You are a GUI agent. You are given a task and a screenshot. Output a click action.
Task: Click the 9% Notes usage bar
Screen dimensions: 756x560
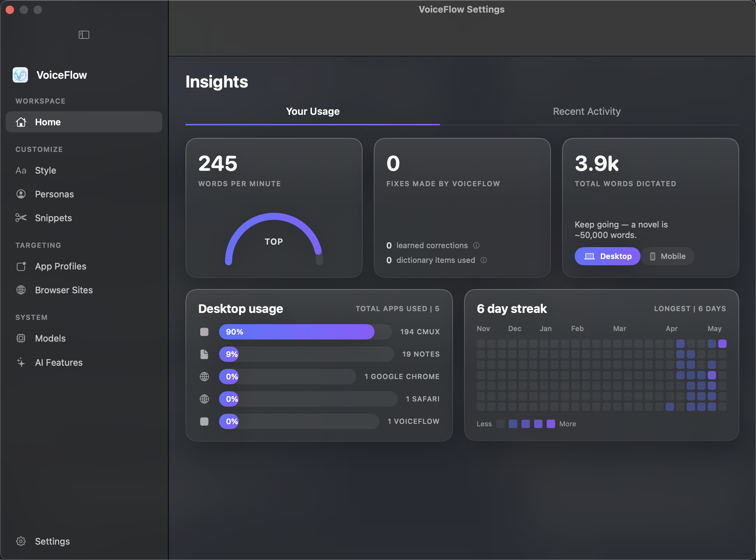(306, 354)
